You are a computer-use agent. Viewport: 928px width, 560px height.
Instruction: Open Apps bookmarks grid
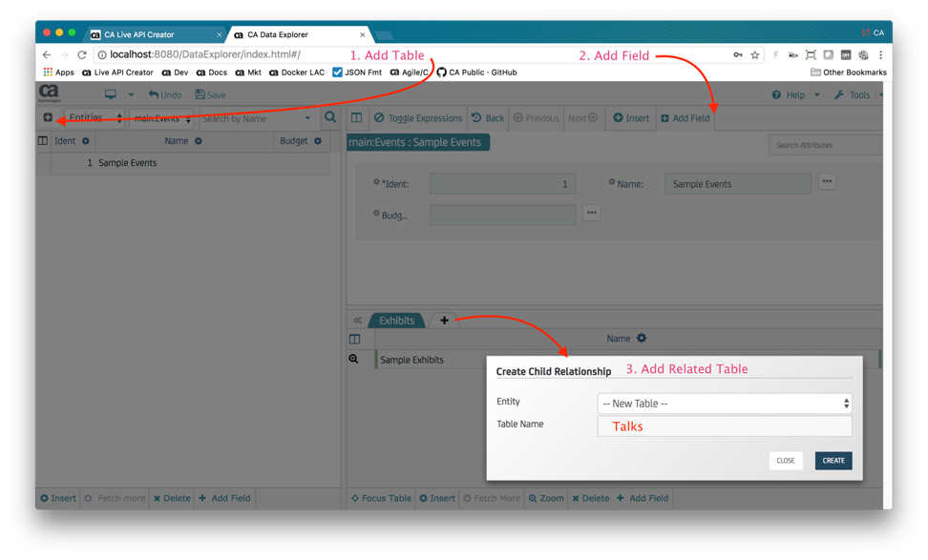coord(58,73)
